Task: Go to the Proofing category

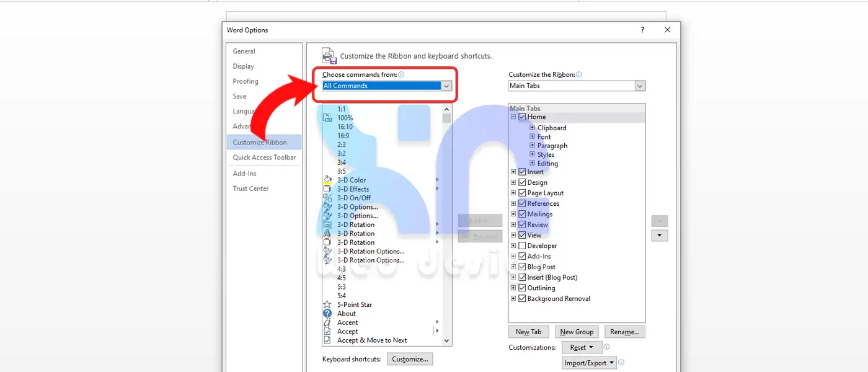Action: [x=264, y=81]
